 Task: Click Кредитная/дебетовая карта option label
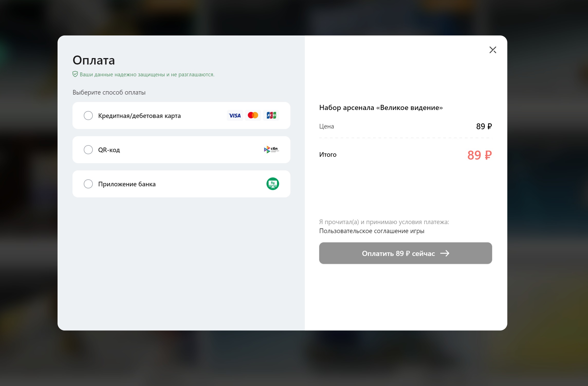click(x=139, y=116)
